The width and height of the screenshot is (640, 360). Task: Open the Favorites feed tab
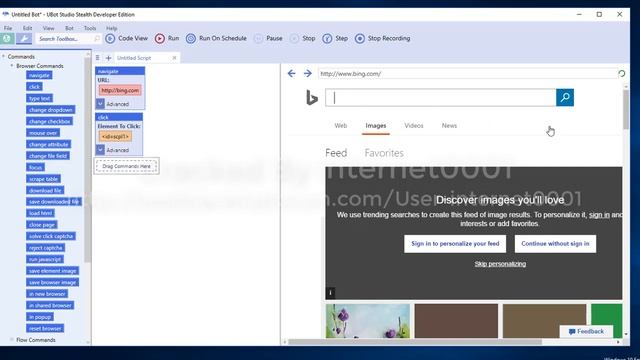[384, 153]
